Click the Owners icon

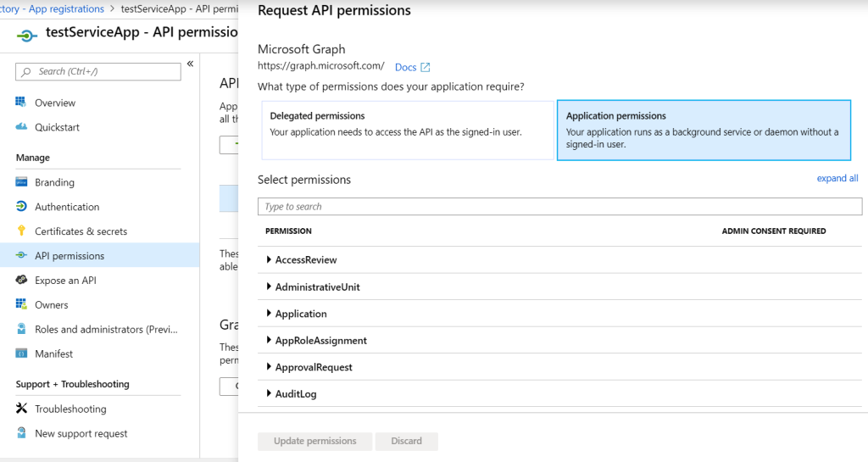21,305
